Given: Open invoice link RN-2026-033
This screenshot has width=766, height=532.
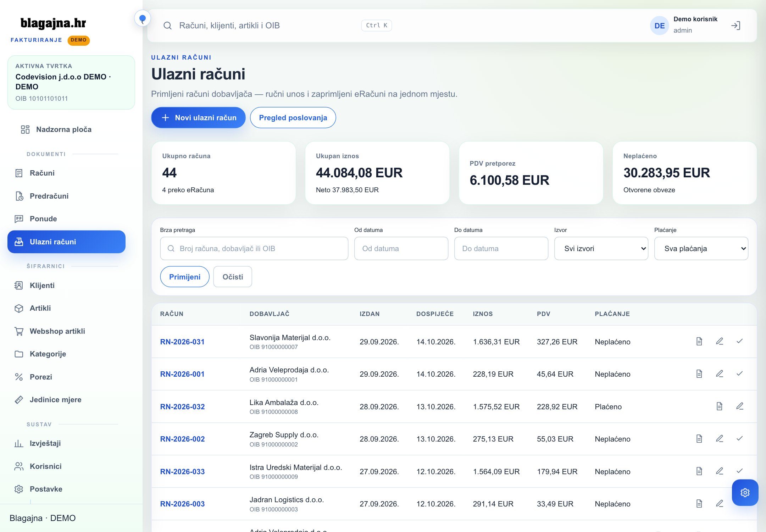Looking at the screenshot, I should (x=183, y=472).
